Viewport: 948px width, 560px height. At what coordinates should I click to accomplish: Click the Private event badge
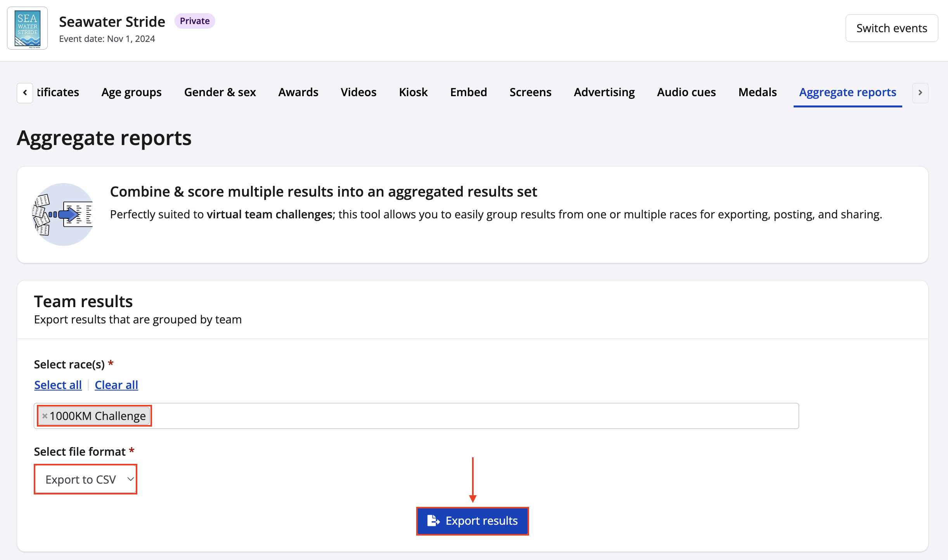tap(194, 21)
